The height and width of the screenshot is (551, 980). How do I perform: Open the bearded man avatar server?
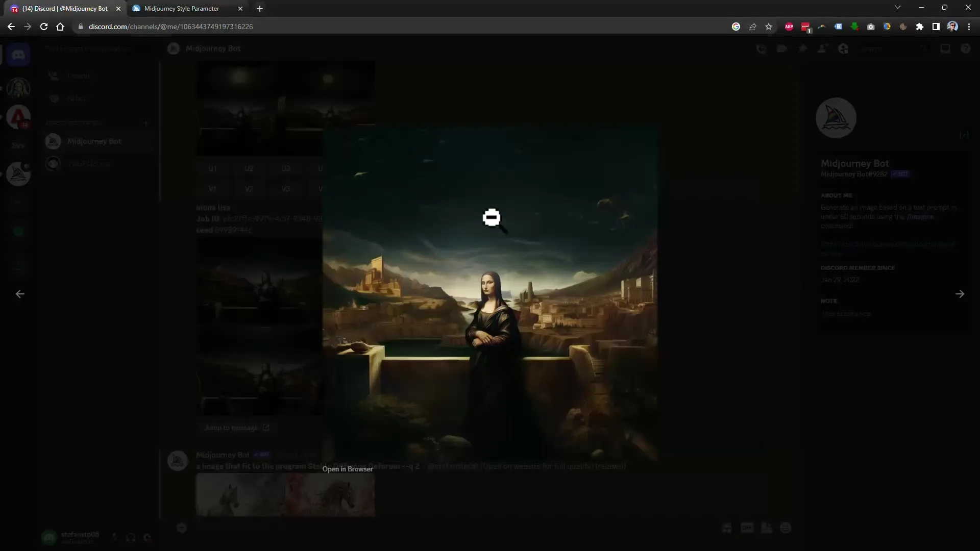18,88
